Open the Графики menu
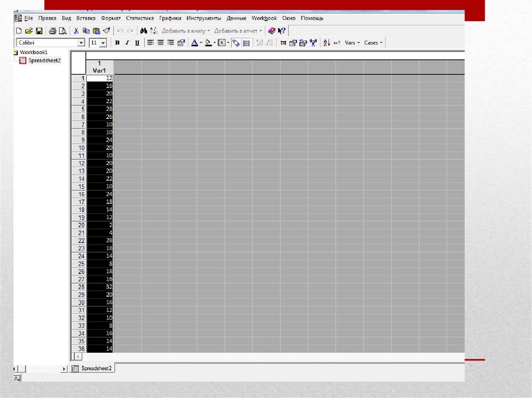Viewport: 532px width, 398px height. [170, 18]
